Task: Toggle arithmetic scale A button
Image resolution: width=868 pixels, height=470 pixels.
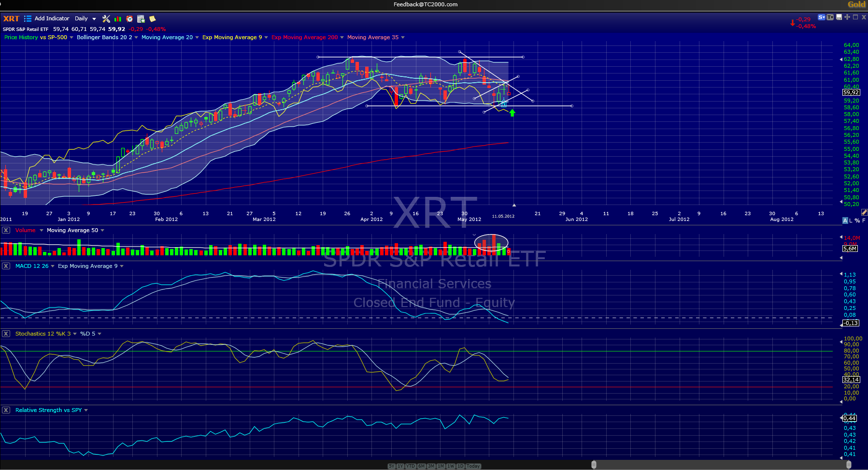Action: 845,220
